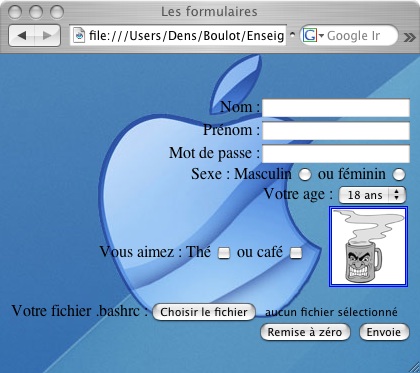Click the Choisir le fichier button

tap(204, 312)
